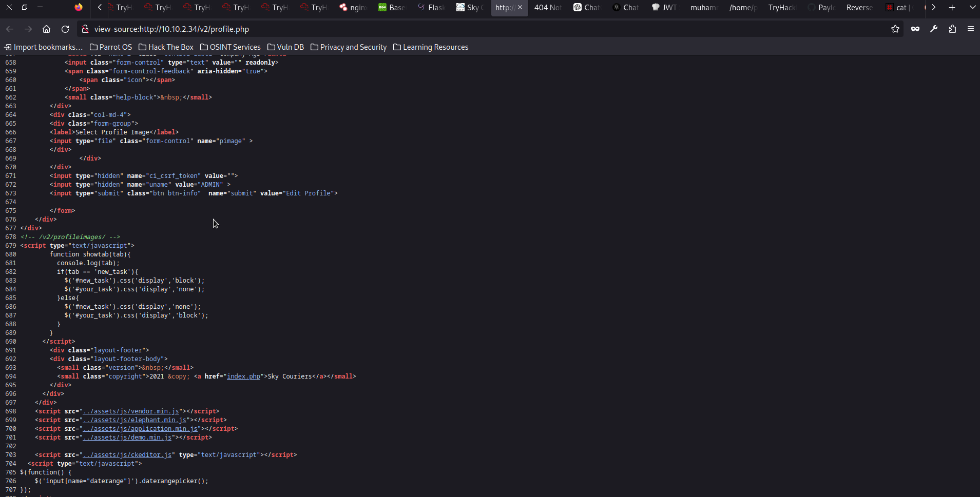The height and width of the screenshot is (497, 980).
Task: Open developer tools wrench icon
Action: (934, 29)
